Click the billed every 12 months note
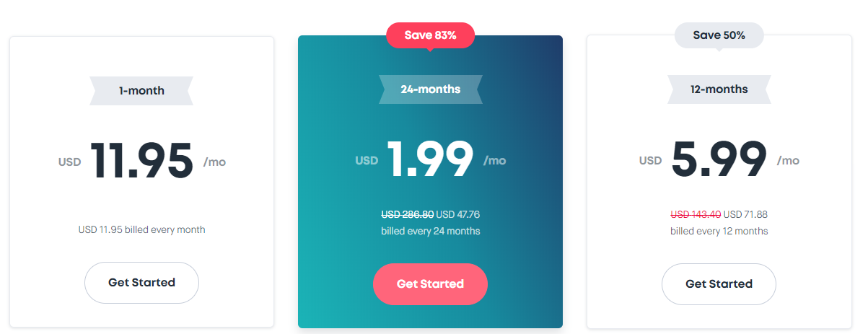This screenshot has height=334, width=868. pos(719,232)
